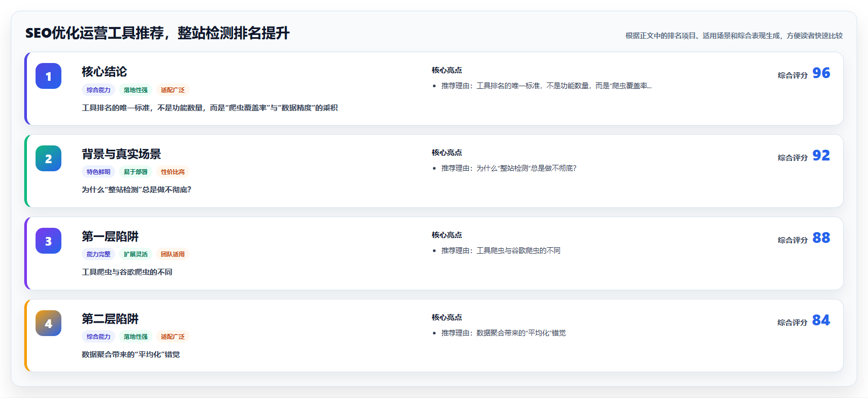Image resolution: width=868 pixels, height=398 pixels.
Task: Click 推荐理由 bullet about 爬虫覆盖率
Action: (547, 86)
